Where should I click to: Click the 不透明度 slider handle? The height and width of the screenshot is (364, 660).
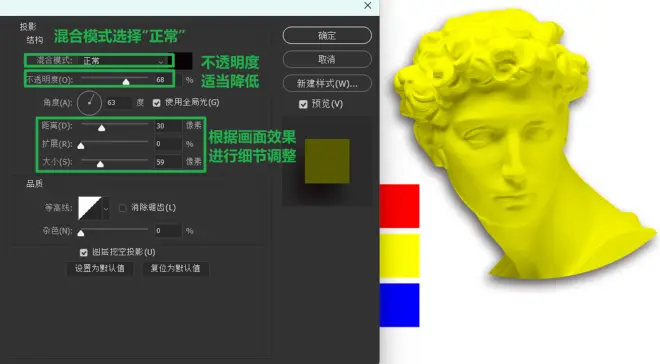(x=125, y=82)
